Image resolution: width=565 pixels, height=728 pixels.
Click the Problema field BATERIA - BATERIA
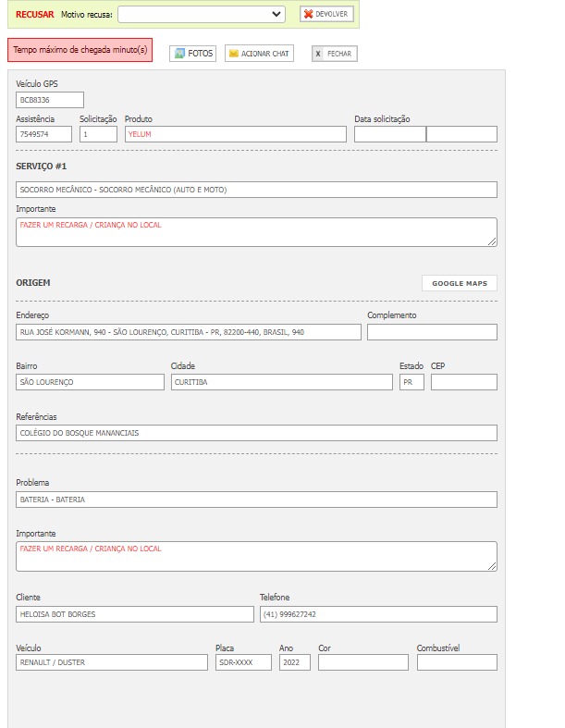[x=256, y=500]
